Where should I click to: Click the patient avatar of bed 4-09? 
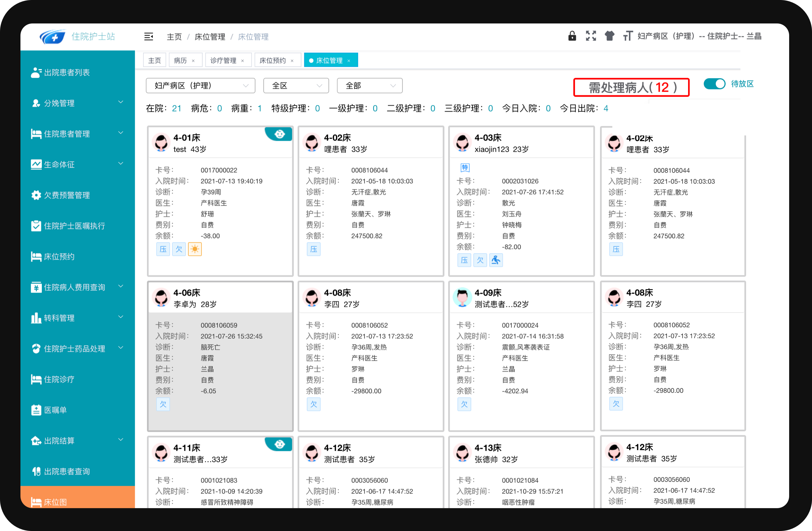[462, 297]
